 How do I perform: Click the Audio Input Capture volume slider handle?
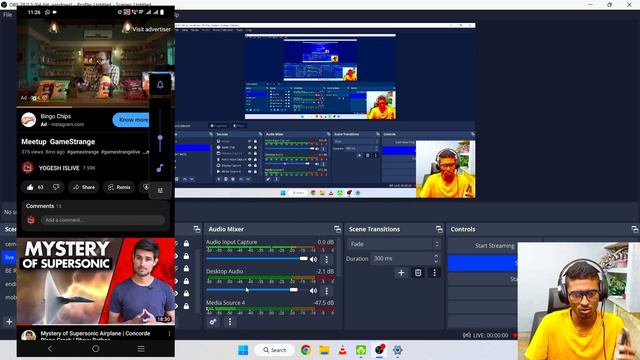(303, 259)
